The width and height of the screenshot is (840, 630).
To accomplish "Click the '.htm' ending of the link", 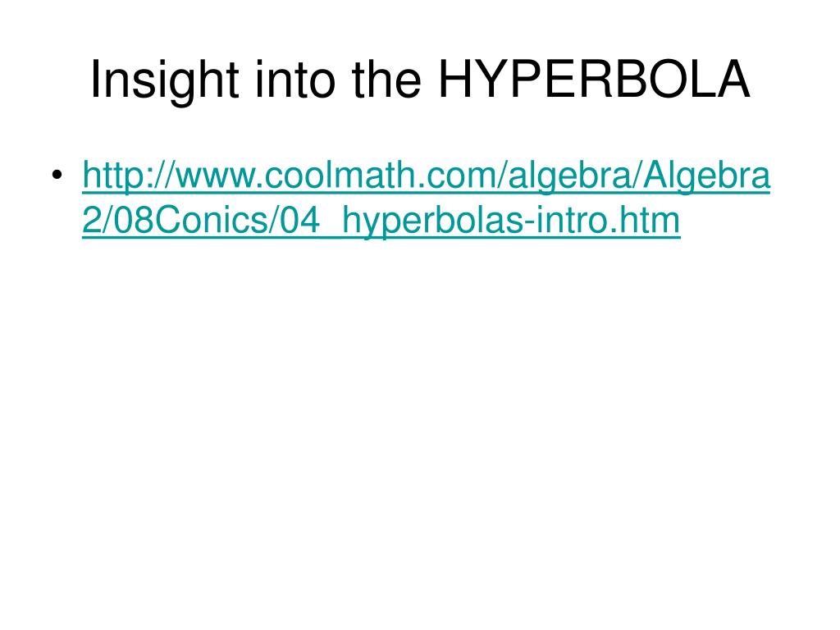I will 645,220.
